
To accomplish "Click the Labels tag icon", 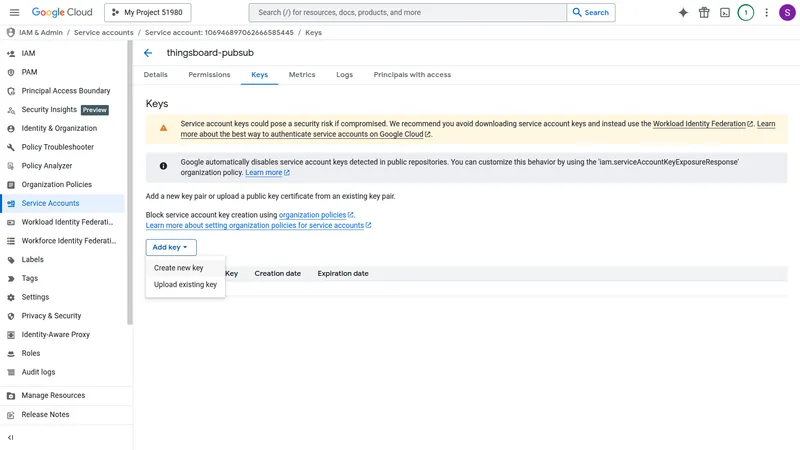I will pyautogui.click(x=11, y=260).
